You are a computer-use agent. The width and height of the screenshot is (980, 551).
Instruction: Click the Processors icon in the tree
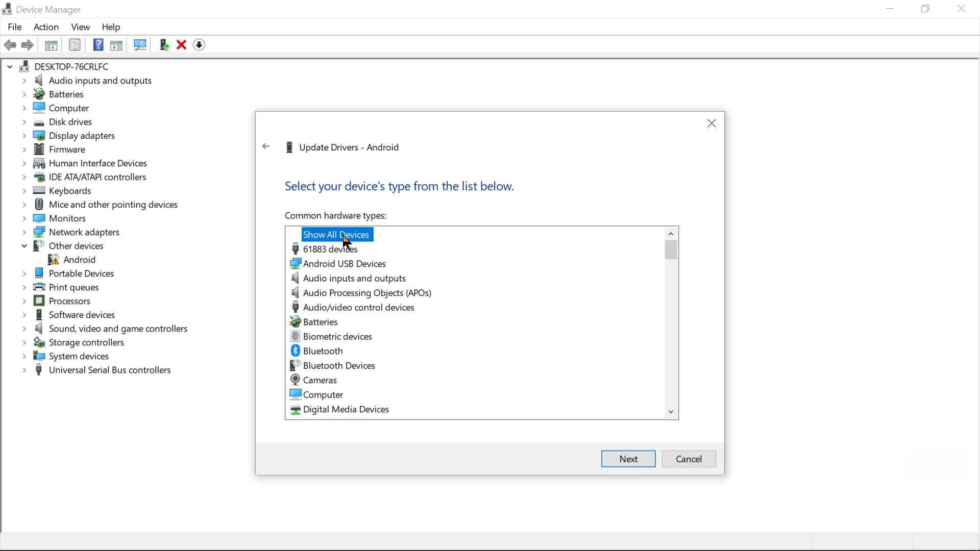click(x=39, y=301)
